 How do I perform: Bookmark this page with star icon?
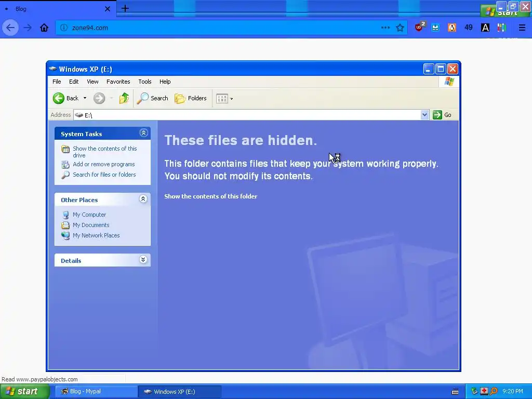[400, 28]
